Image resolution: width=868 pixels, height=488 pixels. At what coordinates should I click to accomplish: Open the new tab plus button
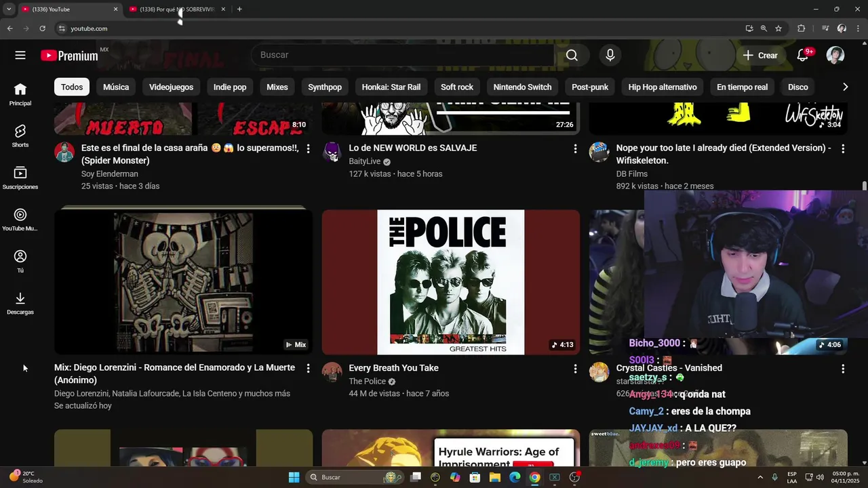click(x=239, y=9)
